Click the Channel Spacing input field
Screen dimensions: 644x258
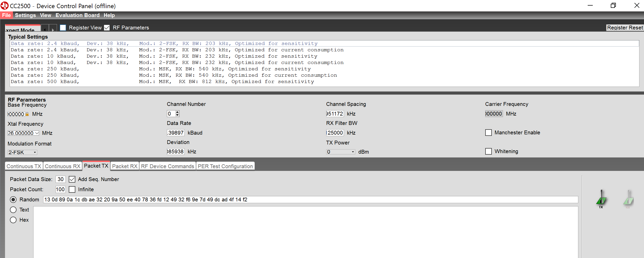335,114
